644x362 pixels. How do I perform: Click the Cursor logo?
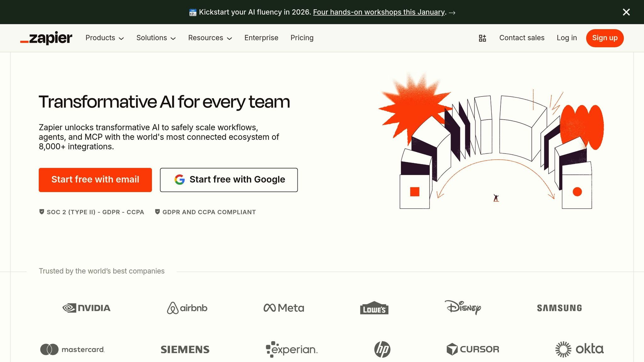pos(473,349)
